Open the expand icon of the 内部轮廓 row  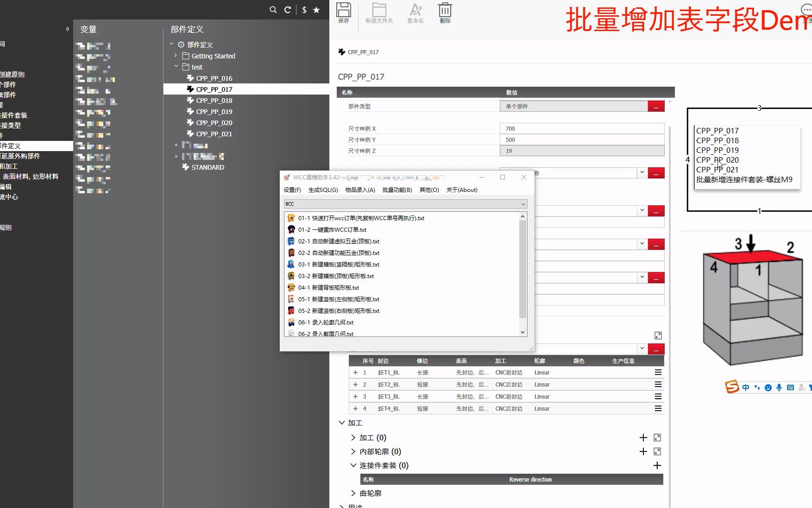(657, 451)
